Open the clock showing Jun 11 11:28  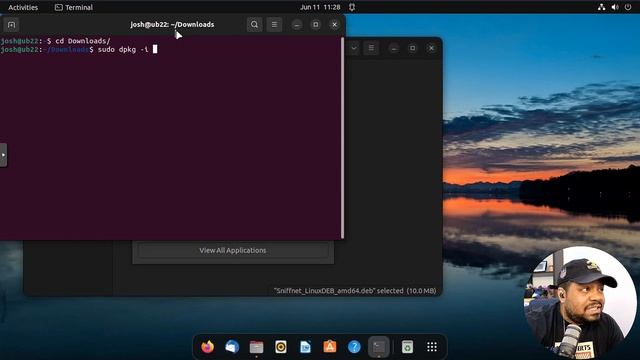click(320, 7)
